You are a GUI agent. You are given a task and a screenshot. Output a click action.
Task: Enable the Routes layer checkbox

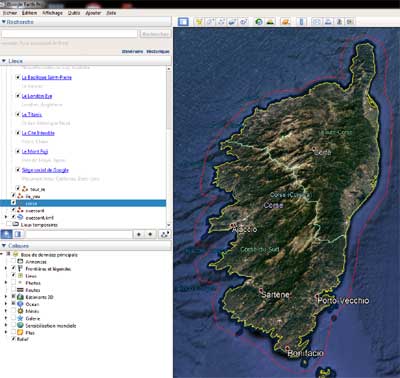click(13, 290)
